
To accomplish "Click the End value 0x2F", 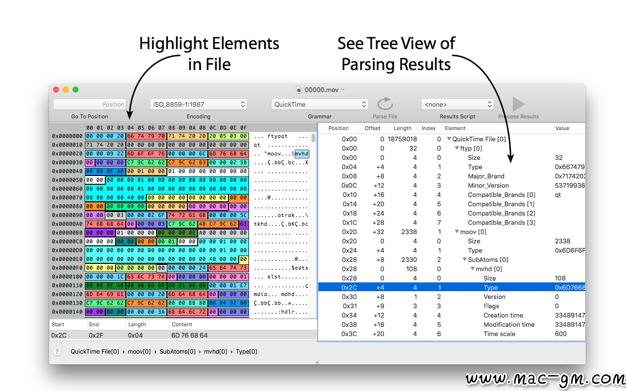I will click(95, 335).
